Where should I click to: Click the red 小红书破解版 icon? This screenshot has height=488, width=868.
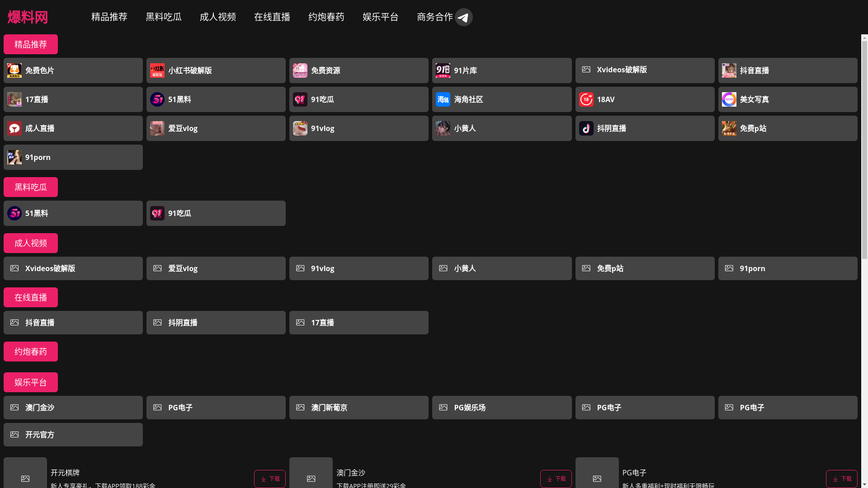tap(157, 70)
